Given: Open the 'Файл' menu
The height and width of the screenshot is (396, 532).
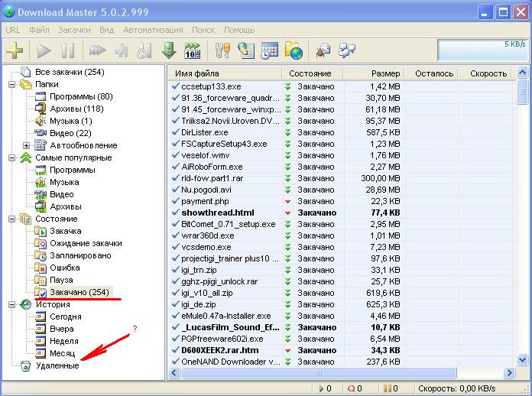Looking at the screenshot, I should point(39,30).
